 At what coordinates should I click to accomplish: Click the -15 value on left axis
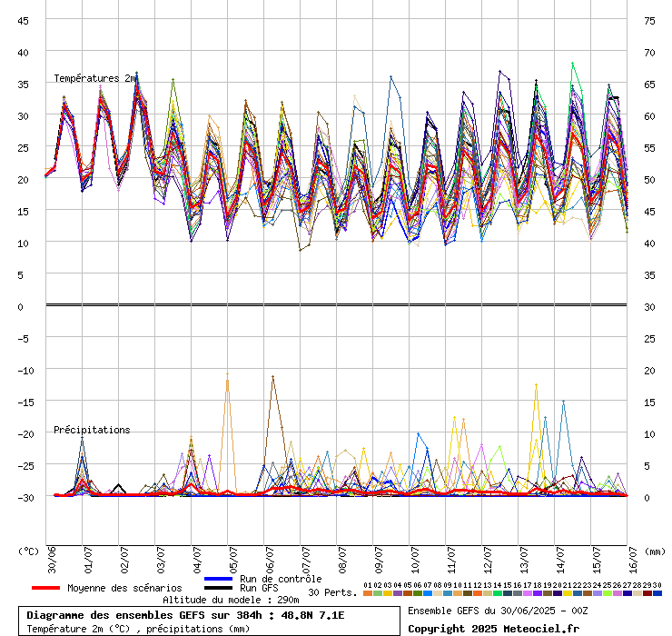pos(25,402)
